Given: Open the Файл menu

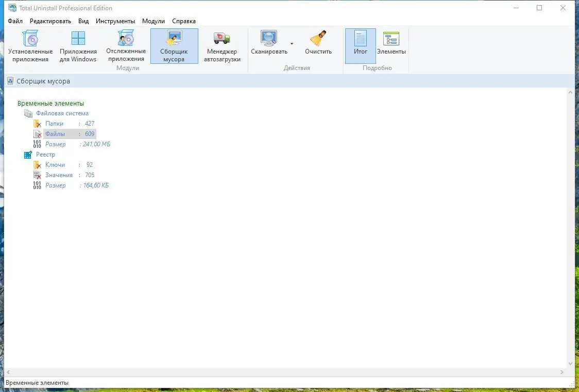Looking at the screenshot, I should tap(15, 21).
